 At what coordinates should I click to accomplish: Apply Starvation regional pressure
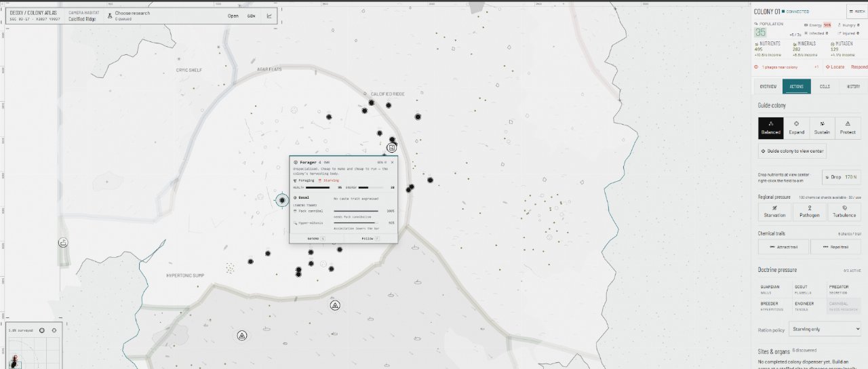click(x=774, y=212)
